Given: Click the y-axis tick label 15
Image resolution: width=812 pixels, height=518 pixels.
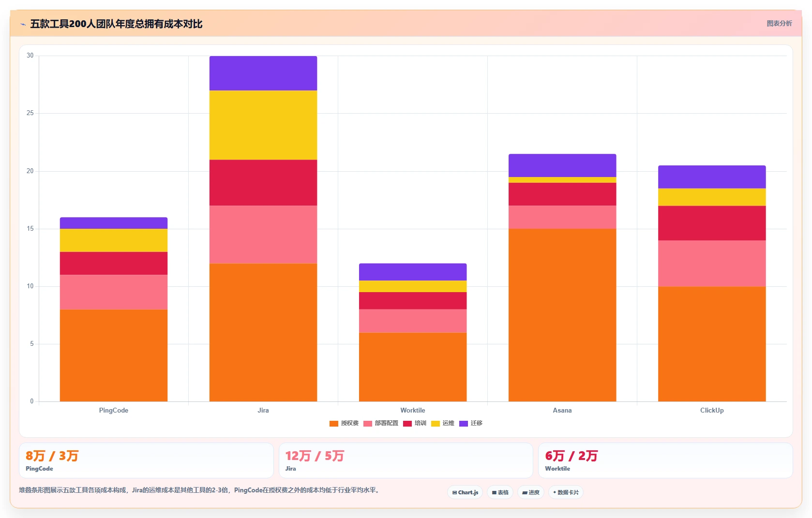Looking at the screenshot, I should (30, 229).
